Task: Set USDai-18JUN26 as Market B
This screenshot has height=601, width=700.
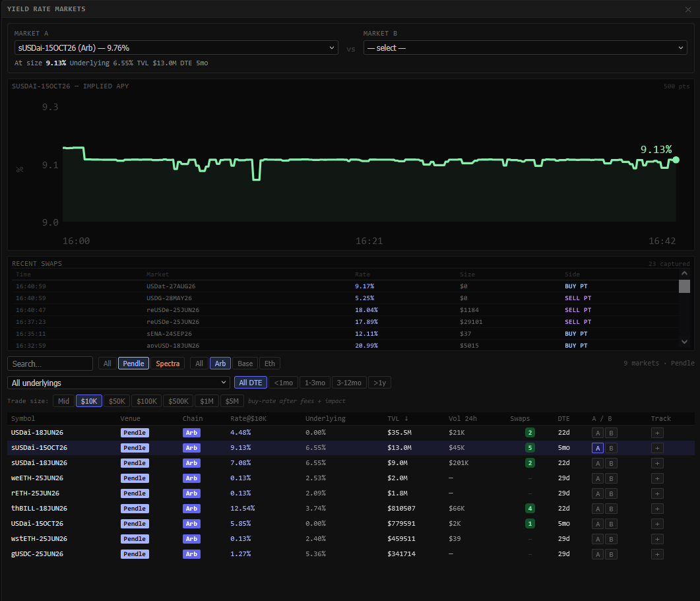Action: coord(611,433)
